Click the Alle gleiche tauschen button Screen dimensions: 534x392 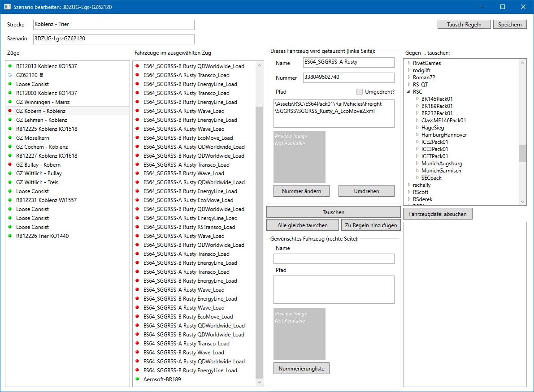pyautogui.click(x=302, y=225)
